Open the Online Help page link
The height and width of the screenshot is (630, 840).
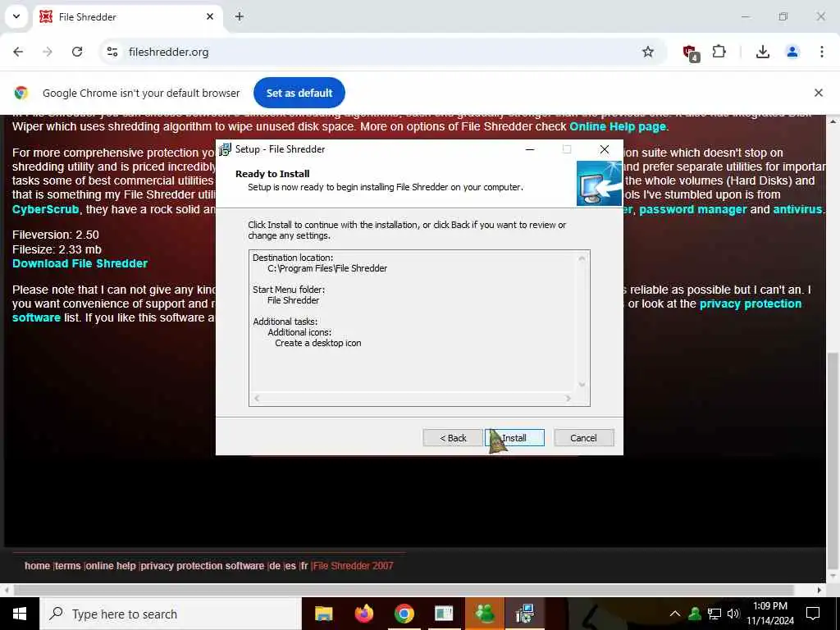[x=618, y=126]
